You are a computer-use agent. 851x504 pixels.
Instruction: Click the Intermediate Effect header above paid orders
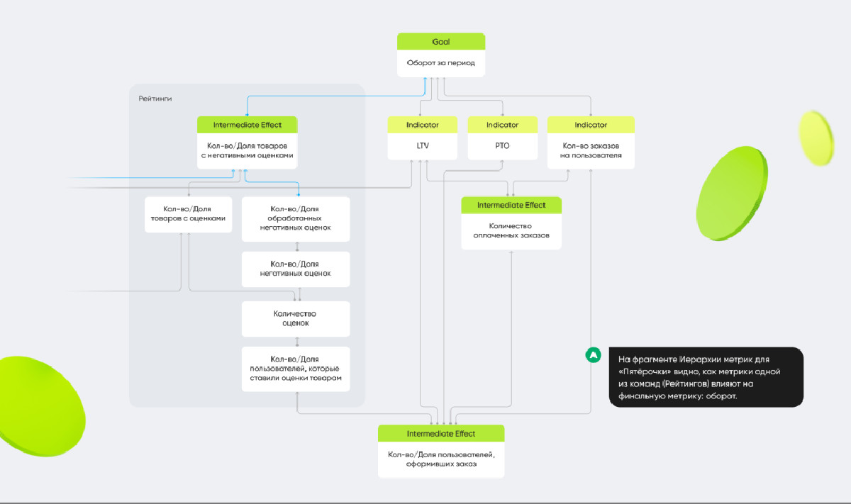511,205
